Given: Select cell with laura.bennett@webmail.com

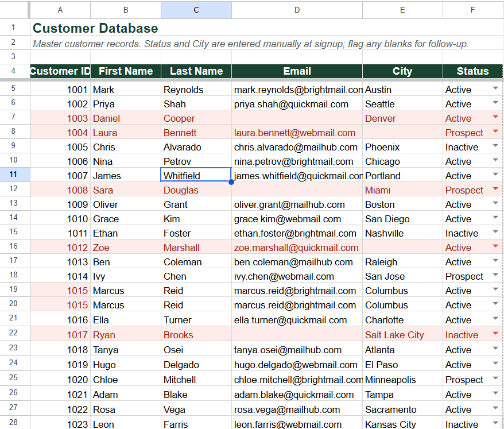Looking at the screenshot, I should point(297,133).
